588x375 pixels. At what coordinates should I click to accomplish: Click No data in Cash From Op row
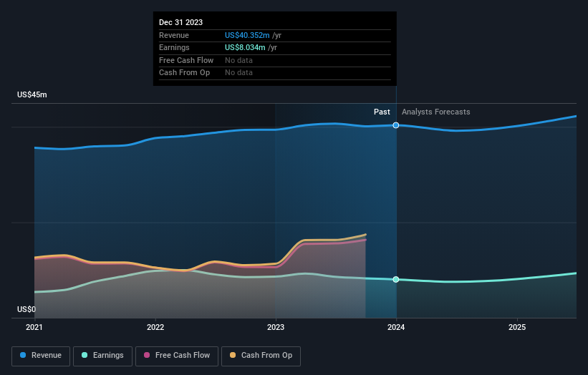238,73
